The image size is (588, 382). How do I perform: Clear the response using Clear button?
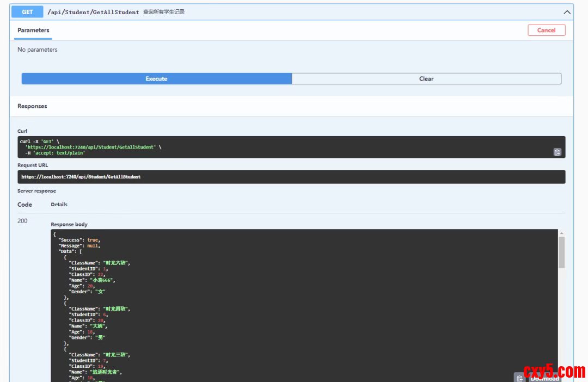(x=426, y=79)
